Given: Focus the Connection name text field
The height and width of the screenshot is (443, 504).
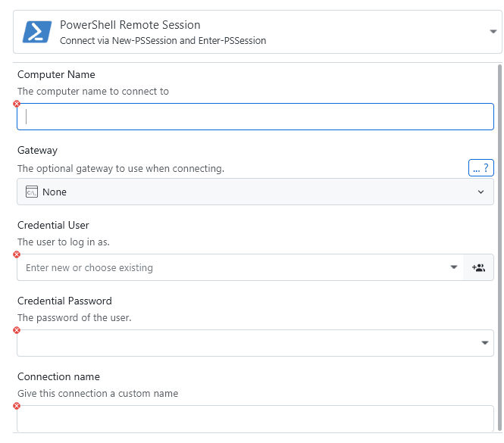Looking at the screenshot, I should tap(255, 419).
